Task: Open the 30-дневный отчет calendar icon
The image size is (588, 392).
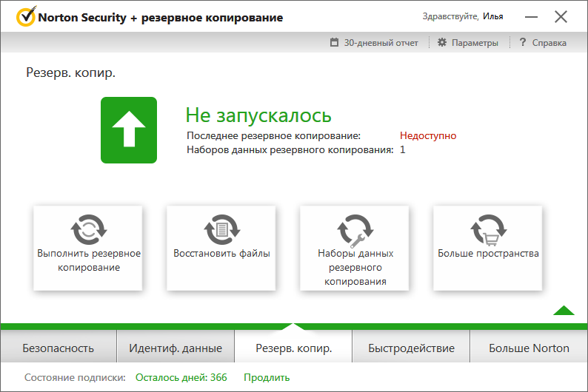Action: [334, 42]
